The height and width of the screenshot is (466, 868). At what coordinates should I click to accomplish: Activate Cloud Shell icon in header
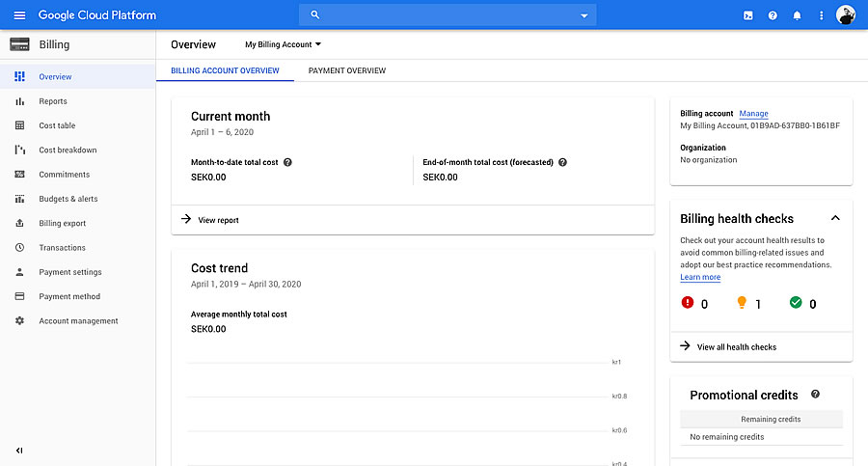747,15
